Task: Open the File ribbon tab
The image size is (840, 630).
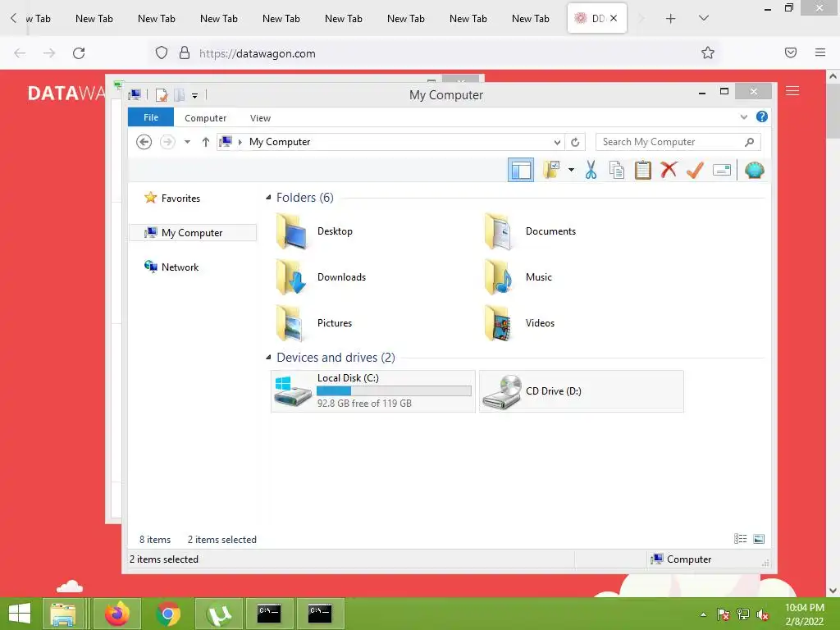Action: (x=151, y=117)
